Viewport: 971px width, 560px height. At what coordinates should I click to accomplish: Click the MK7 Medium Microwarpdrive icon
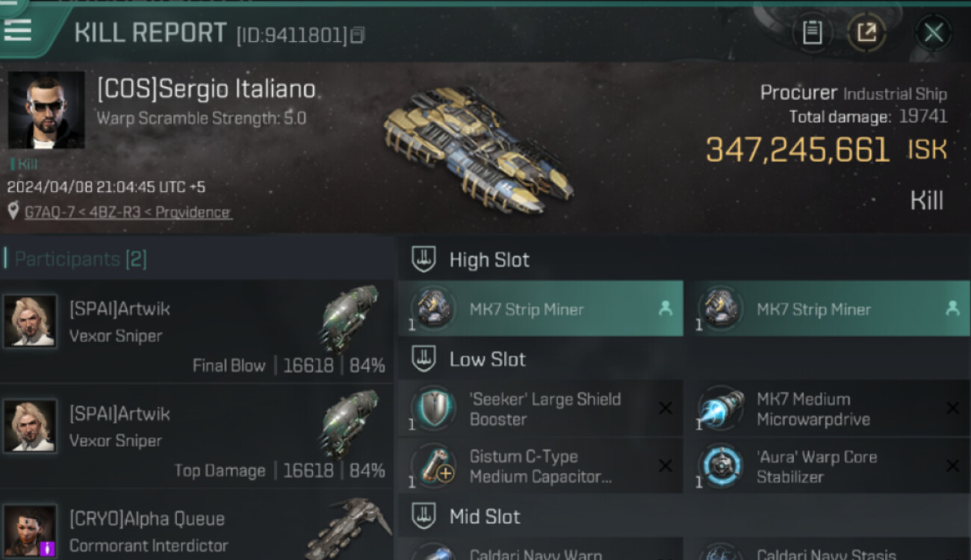pos(721,408)
